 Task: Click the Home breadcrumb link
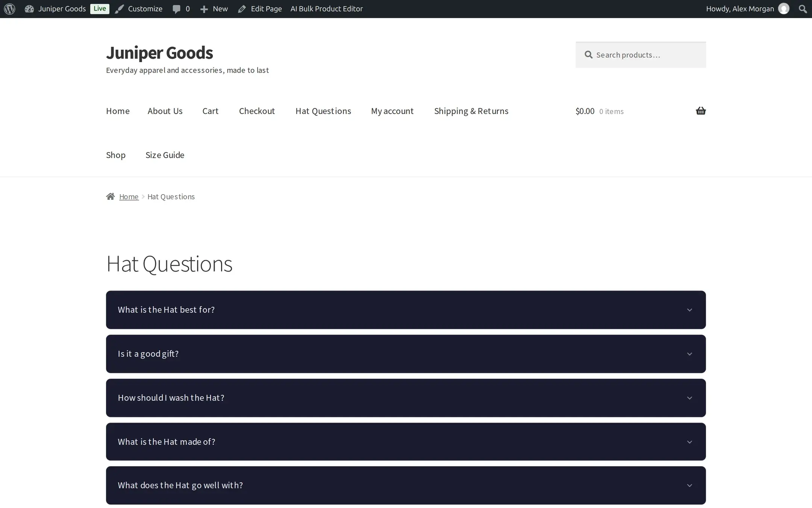pos(129,196)
